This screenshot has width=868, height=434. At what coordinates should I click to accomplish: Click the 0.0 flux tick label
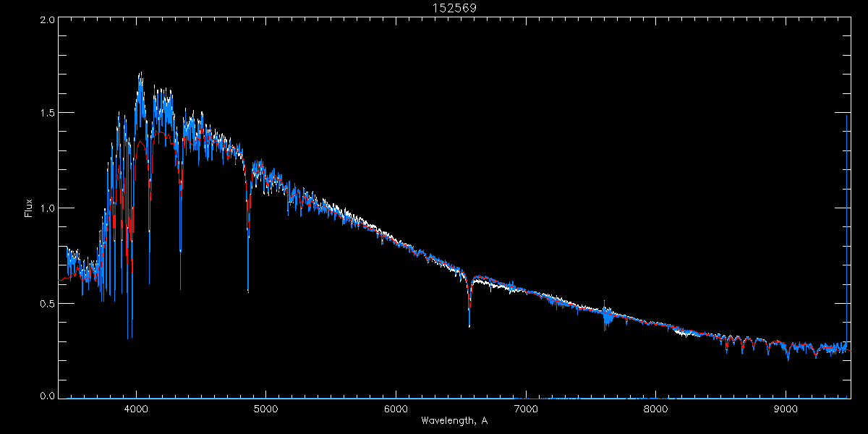[x=48, y=396]
